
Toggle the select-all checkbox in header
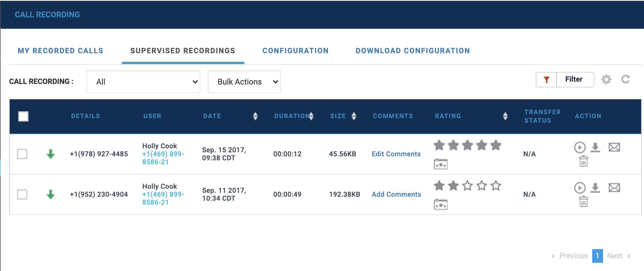tap(23, 116)
